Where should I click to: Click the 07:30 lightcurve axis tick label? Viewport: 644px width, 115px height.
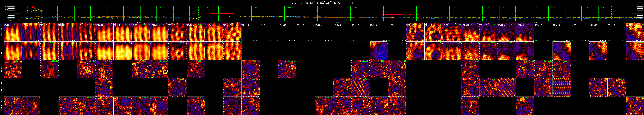point(40,22)
